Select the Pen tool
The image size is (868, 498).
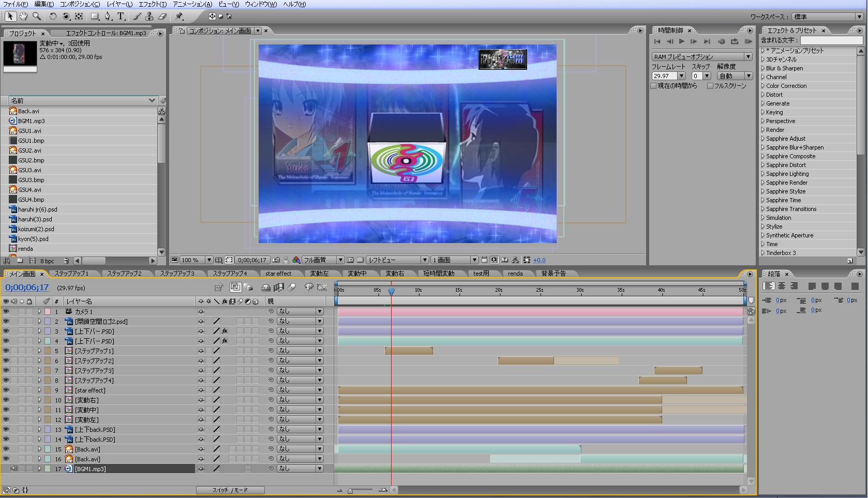coord(108,17)
